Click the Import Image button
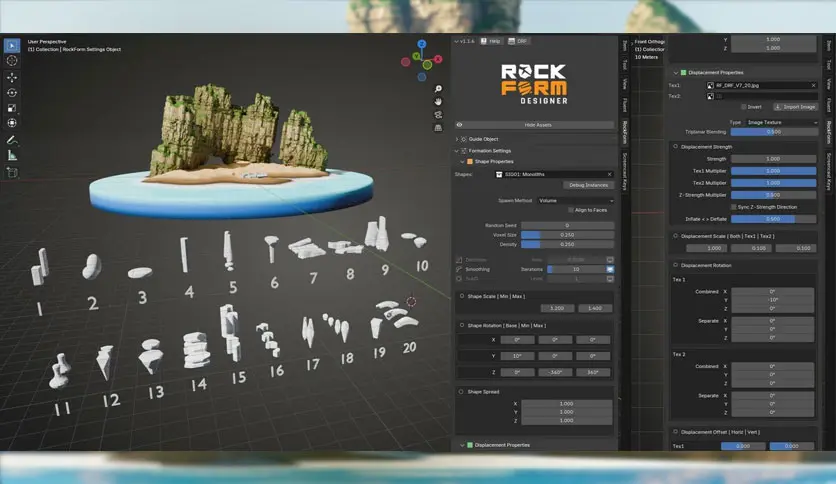This screenshot has width=836, height=484. pos(795,107)
